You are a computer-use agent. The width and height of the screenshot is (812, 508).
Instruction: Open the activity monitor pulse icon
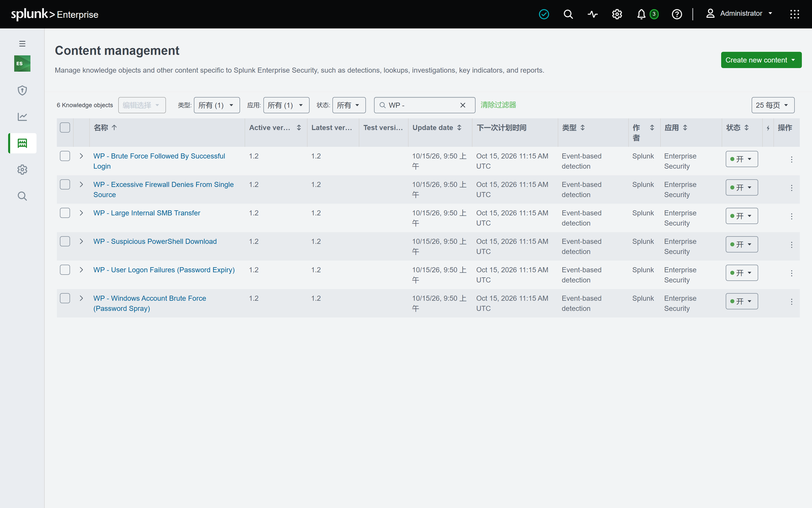click(x=593, y=14)
